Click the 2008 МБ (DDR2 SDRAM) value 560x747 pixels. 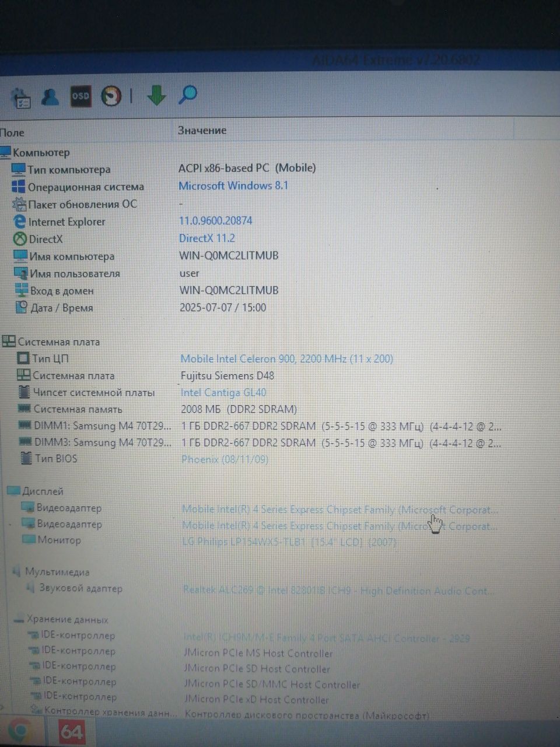(x=239, y=410)
